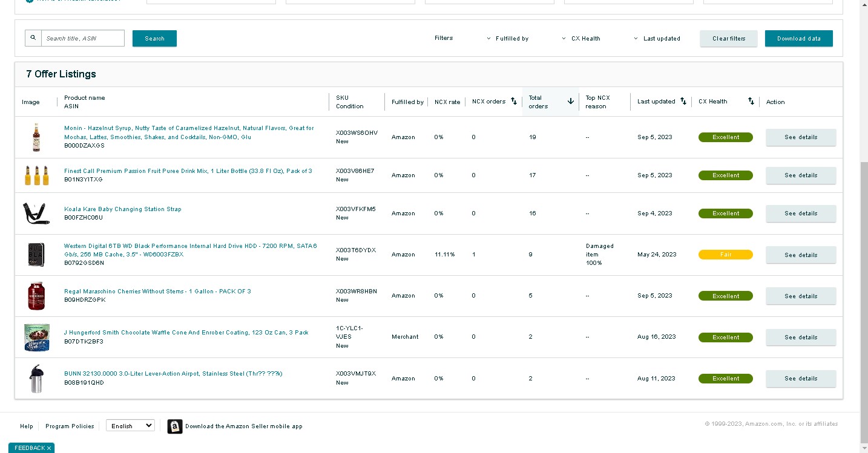Open the Regal Maraschino Cherries image

click(36, 296)
